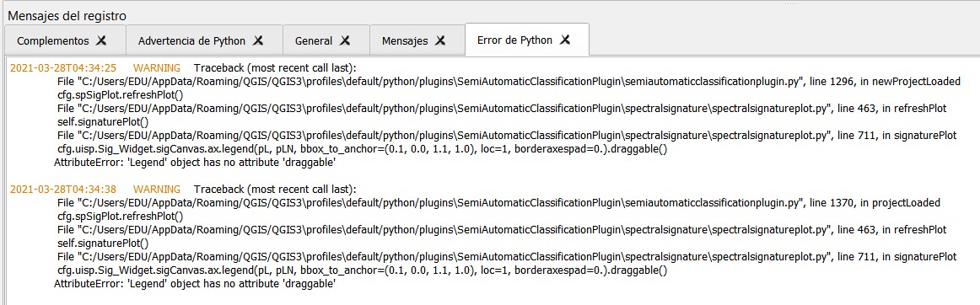Activate the Error de Python tab

pos(514,40)
